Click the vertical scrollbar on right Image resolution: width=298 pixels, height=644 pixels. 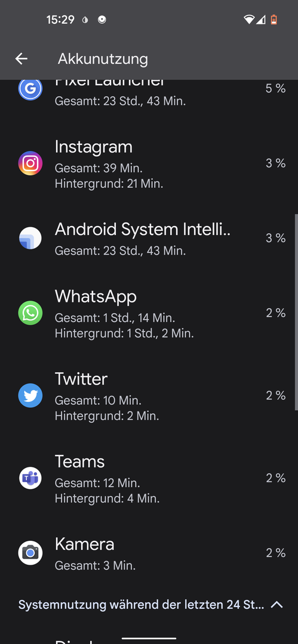(296, 312)
